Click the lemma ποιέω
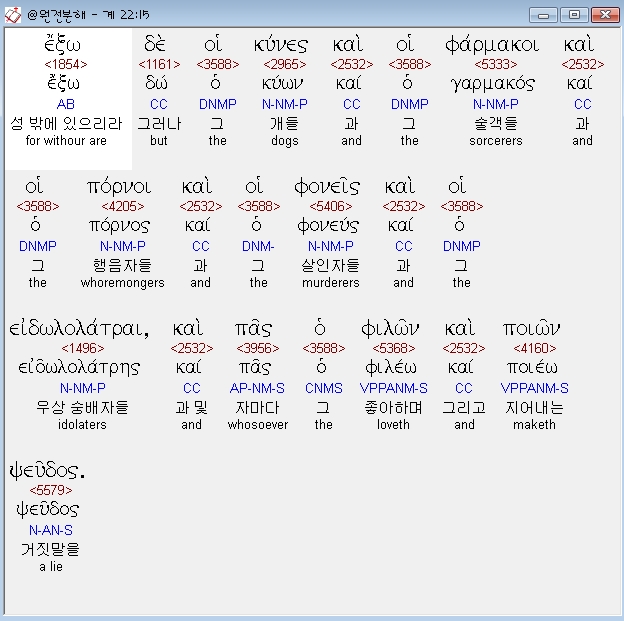Viewport: 624px width, 621px height. pyautogui.click(x=532, y=367)
